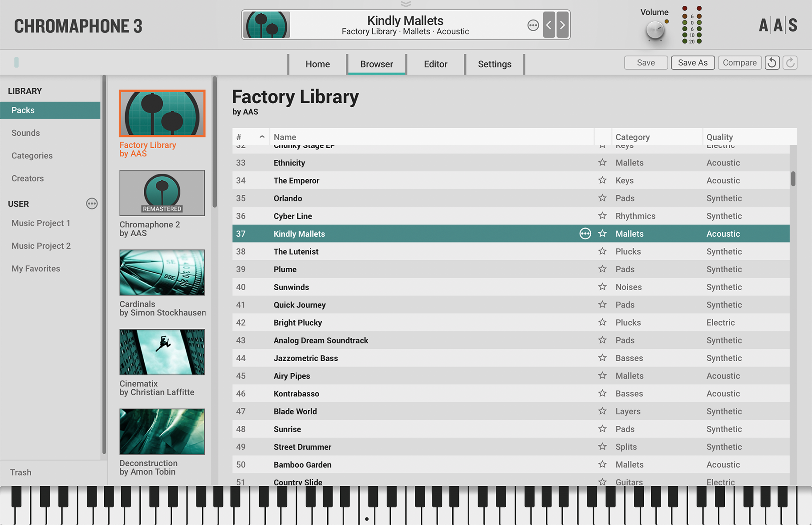Click the undo icon beside Compare
This screenshot has width=812, height=525.
tap(772, 62)
